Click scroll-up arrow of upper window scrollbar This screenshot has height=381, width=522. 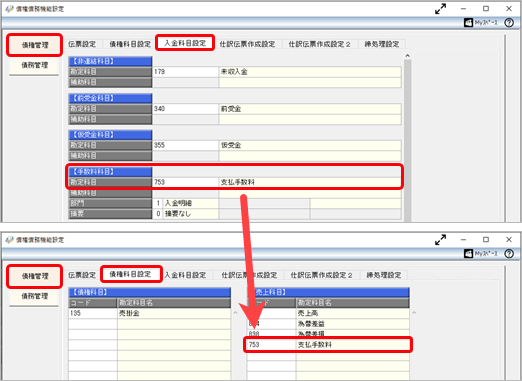click(407, 56)
